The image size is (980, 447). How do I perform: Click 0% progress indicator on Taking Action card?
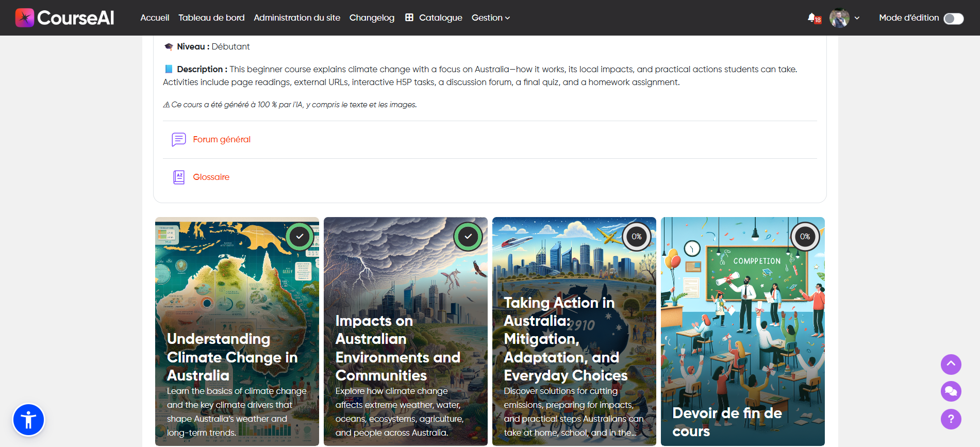click(x=636, y=237)
